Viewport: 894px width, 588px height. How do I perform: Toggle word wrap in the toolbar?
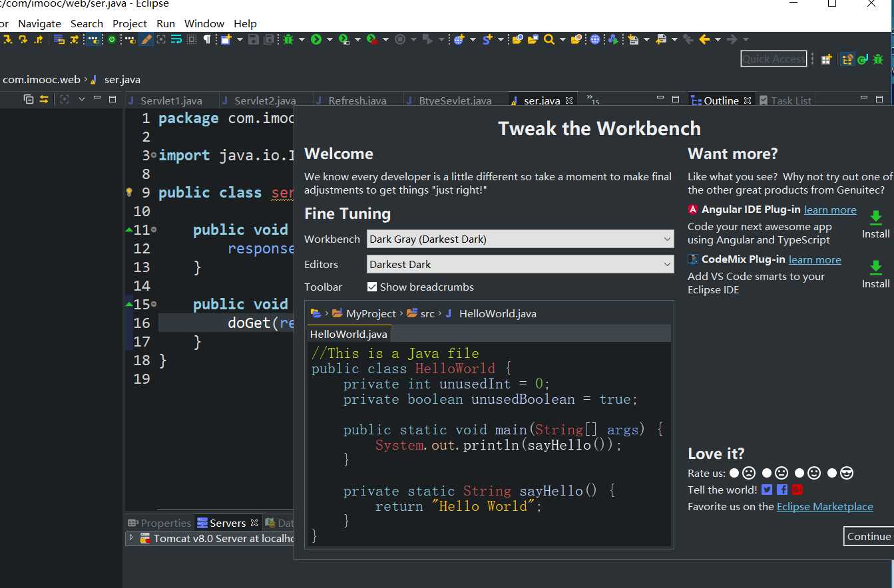[176, 39]
